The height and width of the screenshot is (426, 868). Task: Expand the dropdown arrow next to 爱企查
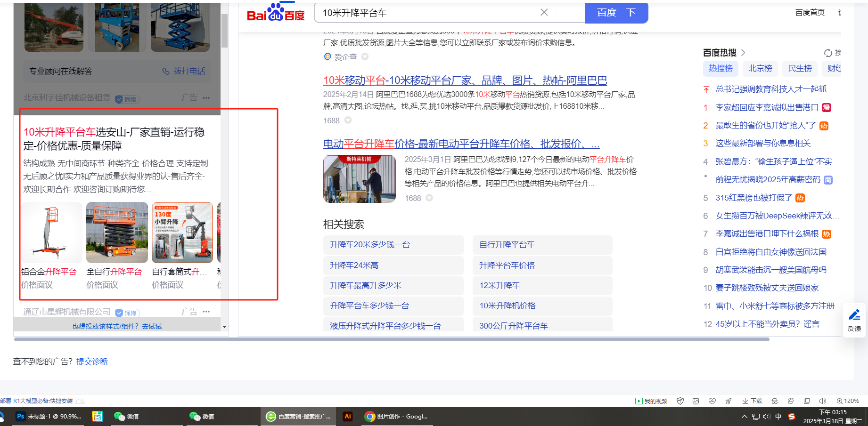pyautogui.click(x=365, y=57)
